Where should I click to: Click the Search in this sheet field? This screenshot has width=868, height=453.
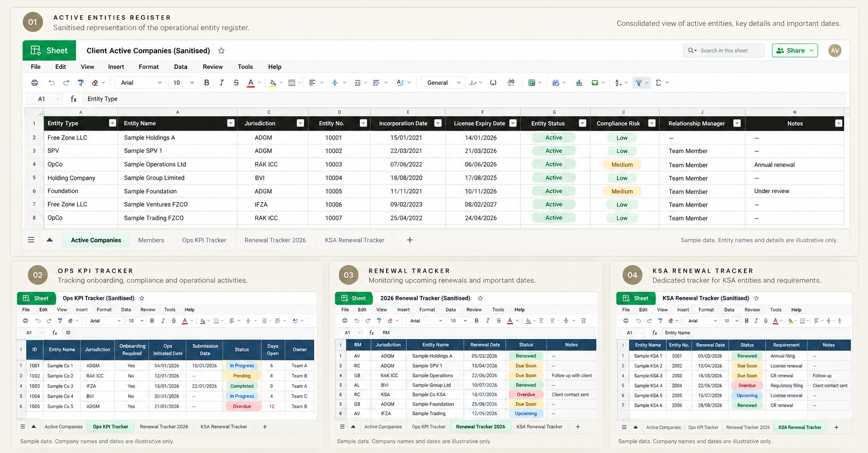click(724, 50)
